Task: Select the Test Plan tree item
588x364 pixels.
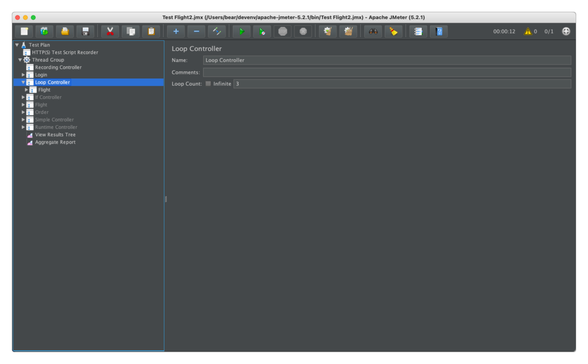Action: tap(39, 45)
